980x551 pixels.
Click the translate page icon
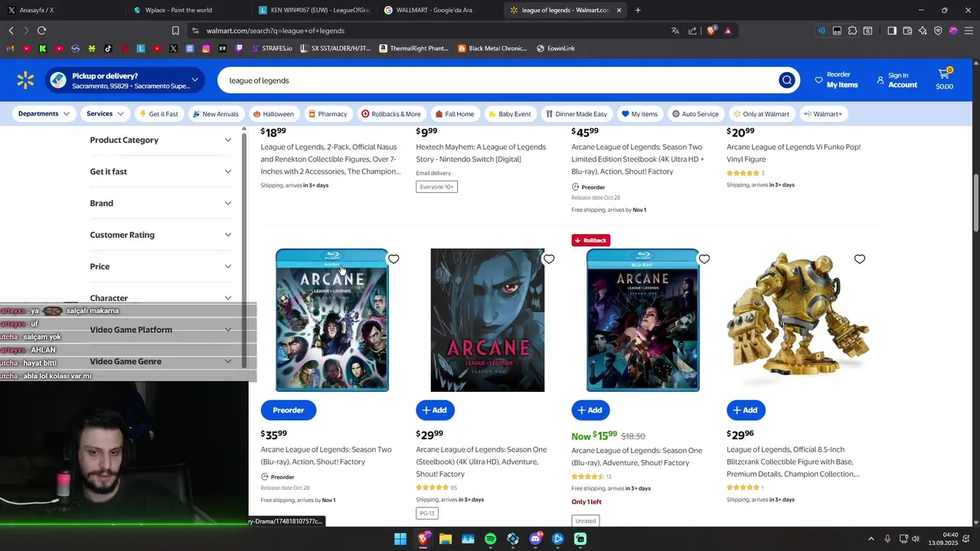(675, 31)
